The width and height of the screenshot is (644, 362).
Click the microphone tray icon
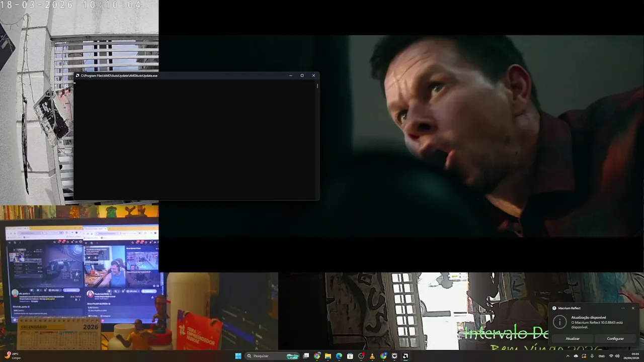(x=592, y=356)
